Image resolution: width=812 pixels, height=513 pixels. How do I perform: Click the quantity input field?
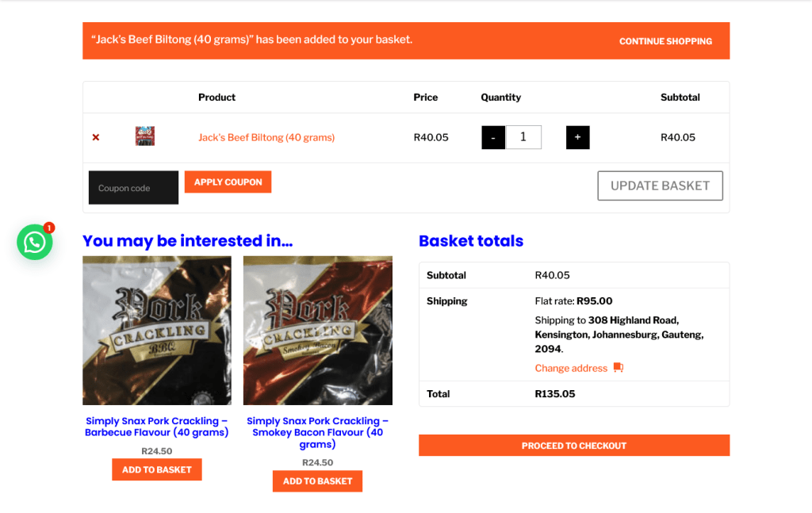click(523, 137)
